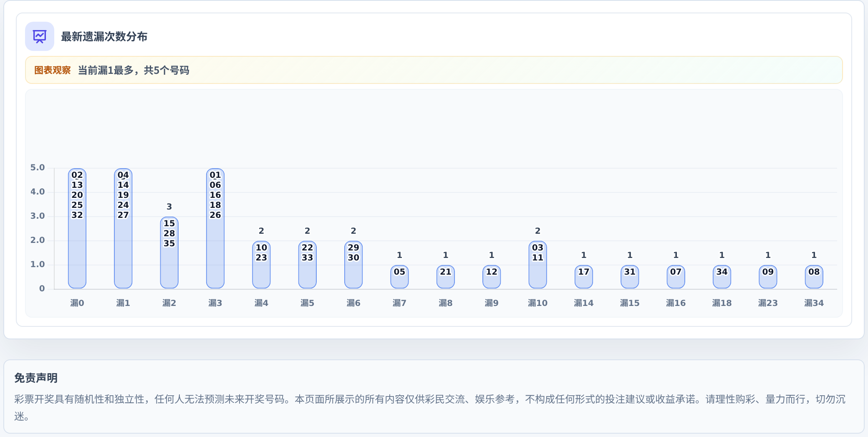The width and height of the screenshot is (868, 437).
Task: Select the bar containing number 07
Action: tap(676, 277)
